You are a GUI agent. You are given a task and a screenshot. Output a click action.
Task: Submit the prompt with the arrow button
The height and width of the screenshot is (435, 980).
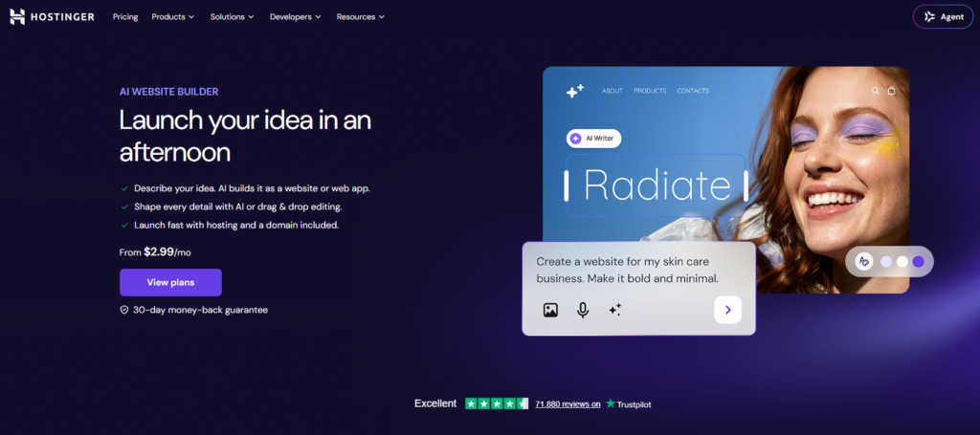coord(727,310)
